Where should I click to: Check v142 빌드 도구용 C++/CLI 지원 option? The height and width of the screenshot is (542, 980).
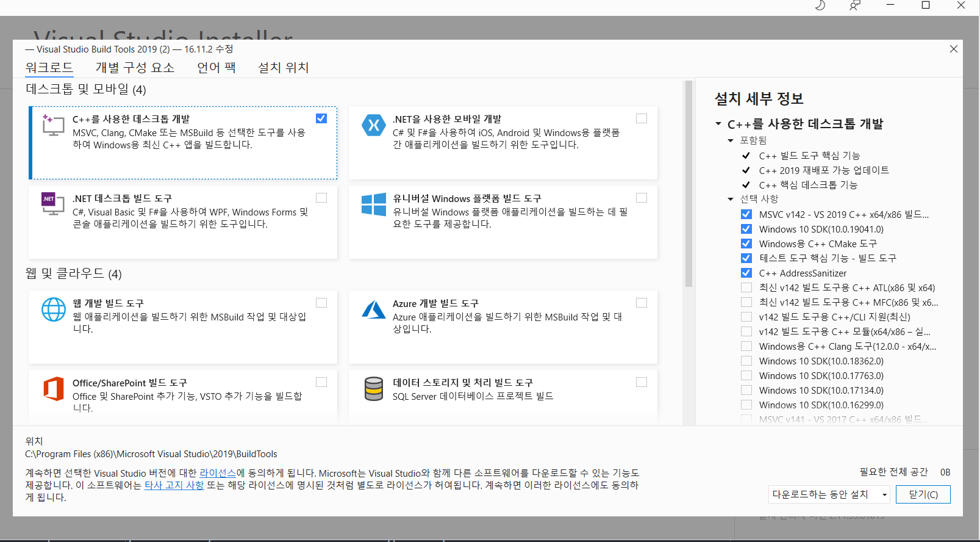(746, 317)
